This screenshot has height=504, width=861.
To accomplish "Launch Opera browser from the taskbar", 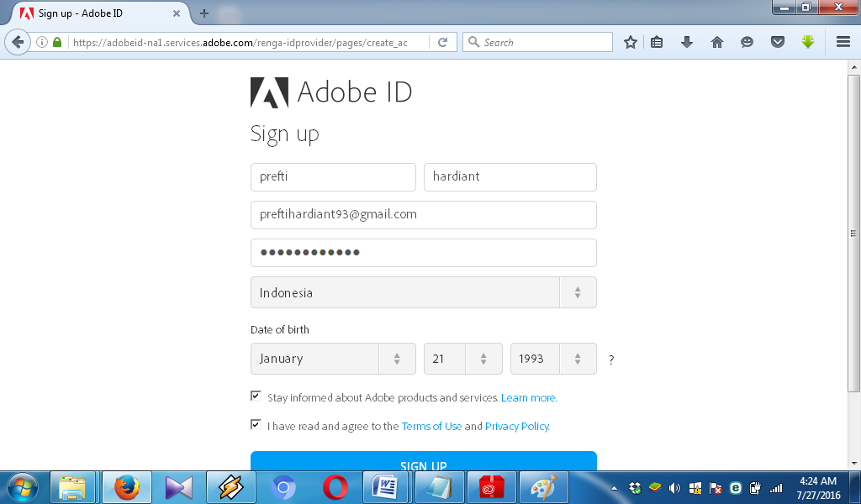I will (x=335, y=487).
